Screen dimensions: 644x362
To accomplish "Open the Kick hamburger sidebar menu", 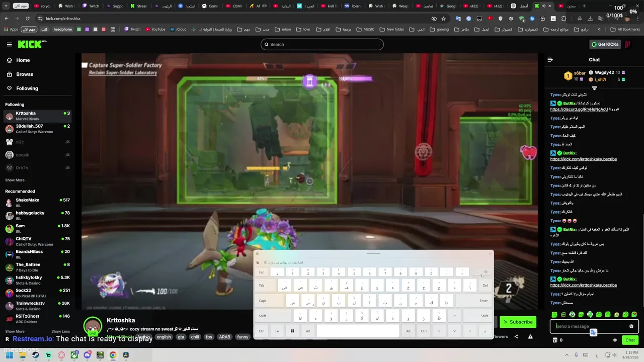I will [x=9, y=44].
